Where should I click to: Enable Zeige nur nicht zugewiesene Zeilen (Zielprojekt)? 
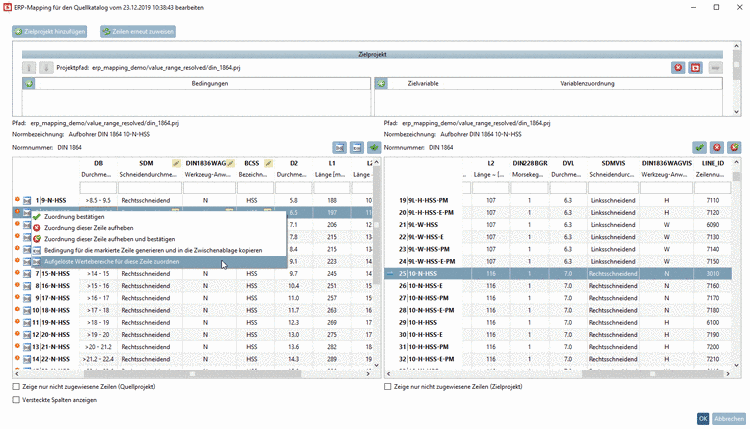point(389,386)
